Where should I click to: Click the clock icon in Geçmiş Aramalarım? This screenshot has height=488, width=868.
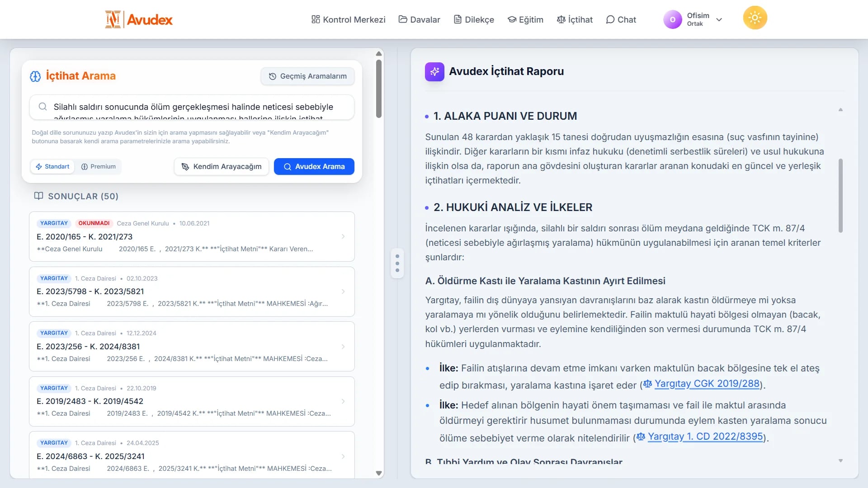(272, 76)
